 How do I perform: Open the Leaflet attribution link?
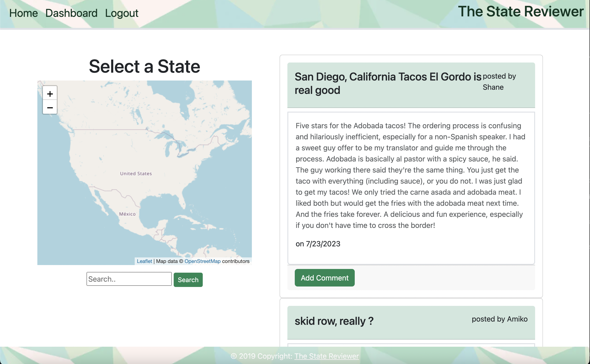point(144,261)
